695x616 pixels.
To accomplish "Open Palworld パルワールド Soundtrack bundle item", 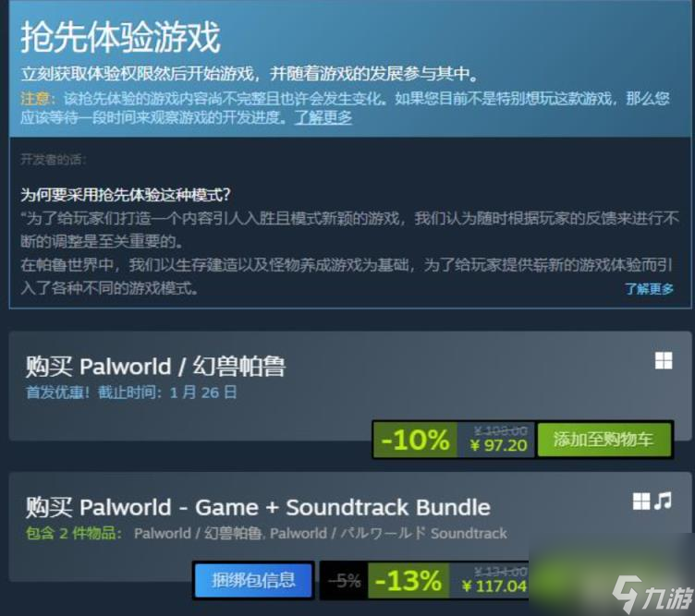I will tap(388, 533).
